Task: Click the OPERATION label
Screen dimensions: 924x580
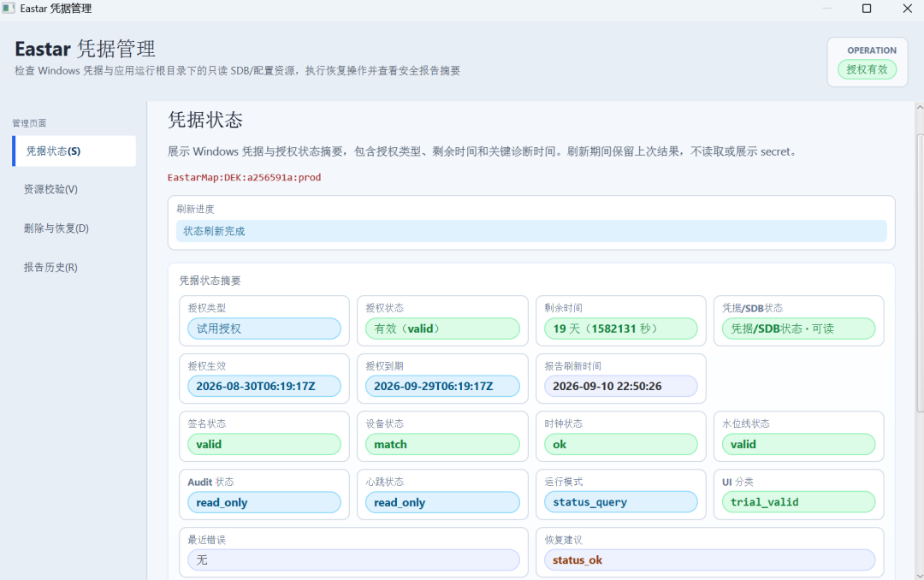Action: tap(872, 50)
